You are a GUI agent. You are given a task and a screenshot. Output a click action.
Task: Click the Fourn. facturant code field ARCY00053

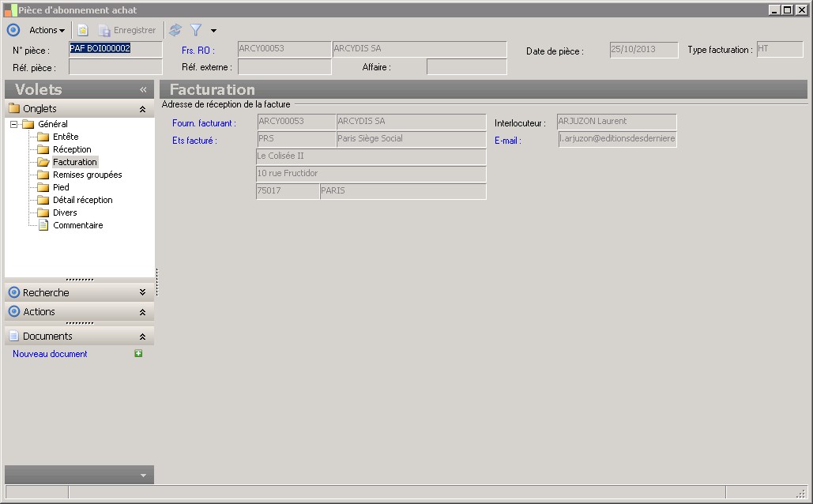[x=296, y=122]
